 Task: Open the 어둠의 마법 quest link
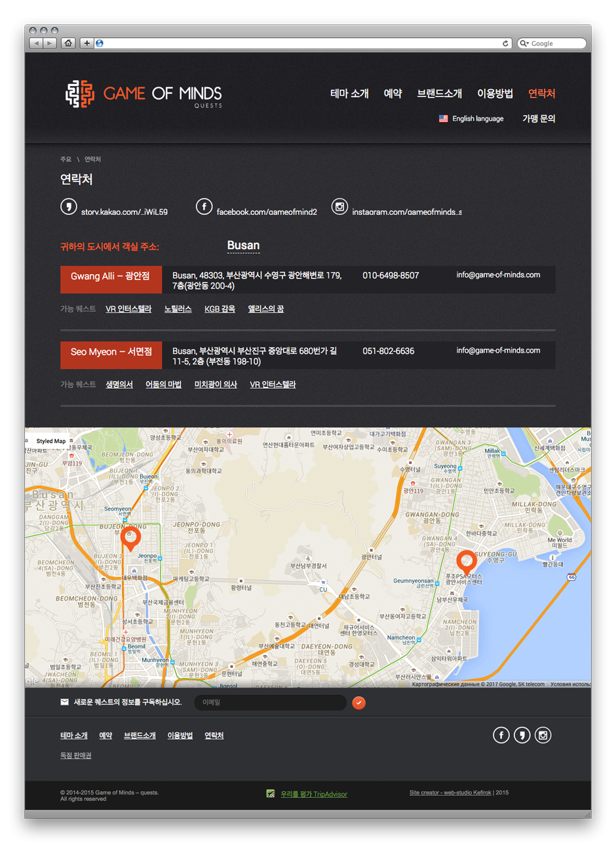point(163,384)
